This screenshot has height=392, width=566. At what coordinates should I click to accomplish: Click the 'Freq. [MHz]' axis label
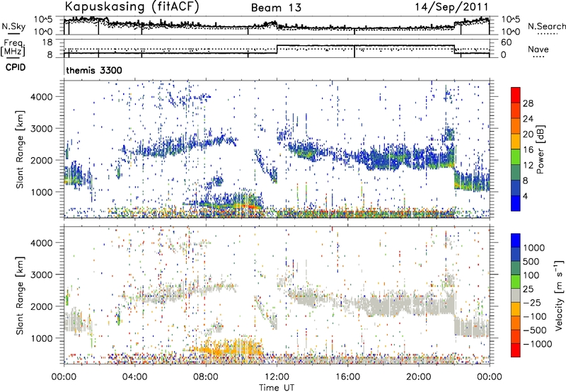(13, 48)
